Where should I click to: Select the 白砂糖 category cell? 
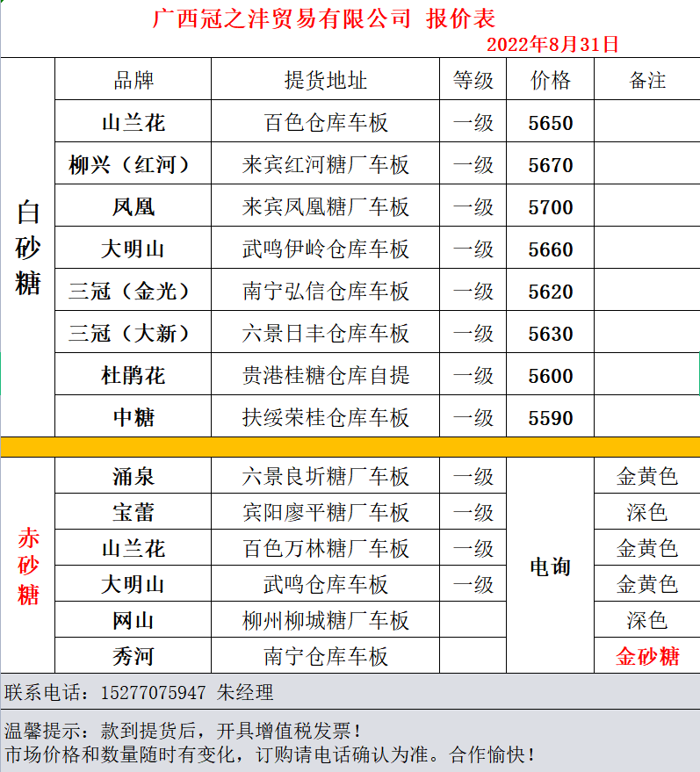click(28, 249)
